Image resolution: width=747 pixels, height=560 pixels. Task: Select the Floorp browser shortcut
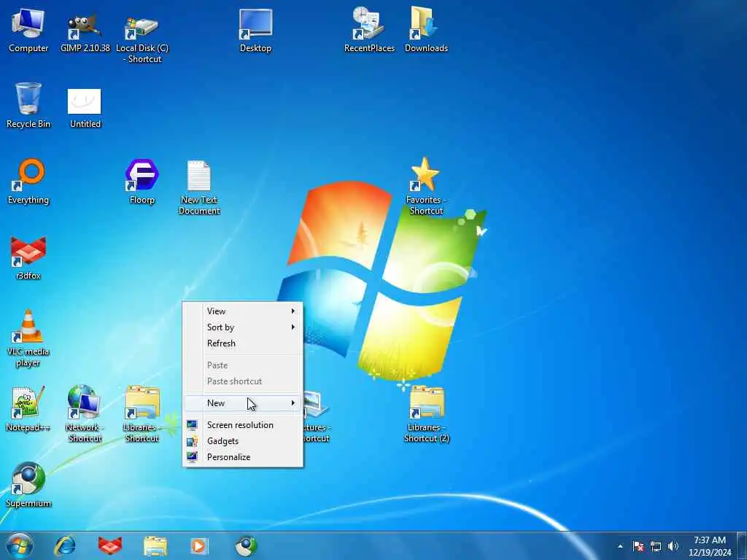(142, 182)
